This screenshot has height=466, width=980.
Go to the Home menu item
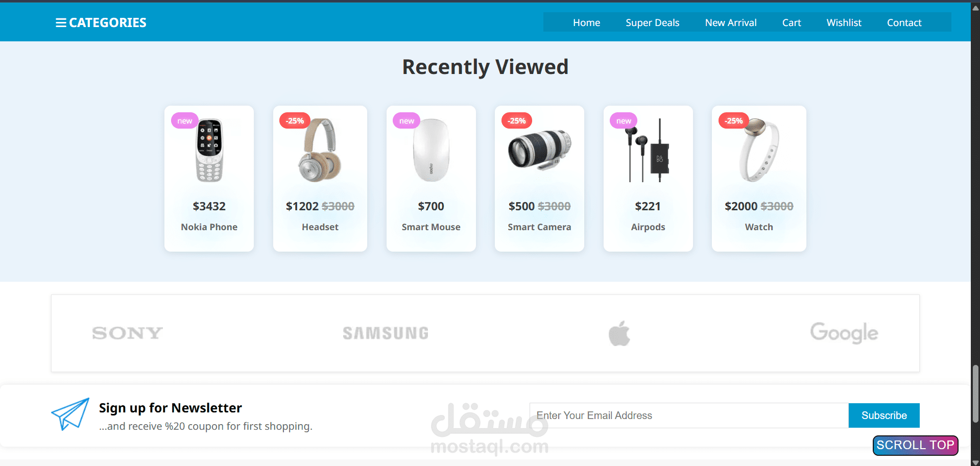coord(586,22)
